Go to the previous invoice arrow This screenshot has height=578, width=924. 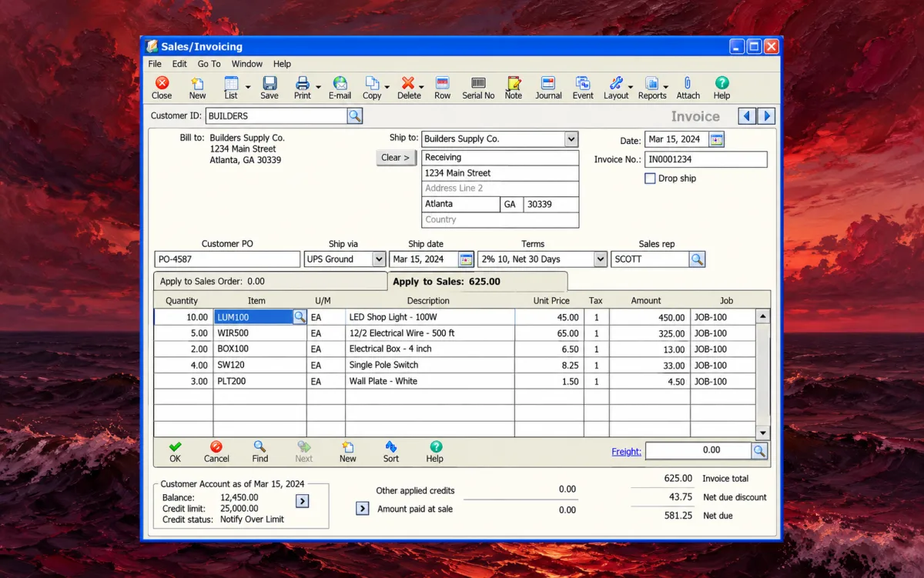[x=747, y=116]
